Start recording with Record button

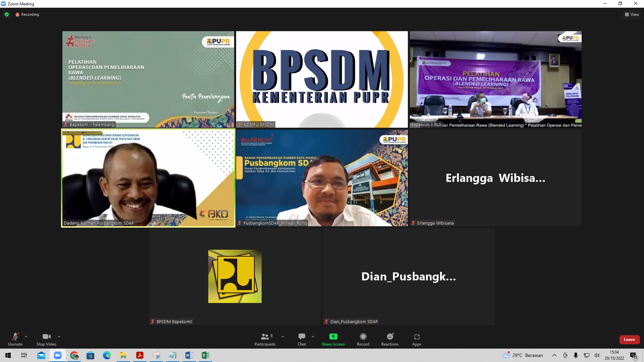pos(363,339)
